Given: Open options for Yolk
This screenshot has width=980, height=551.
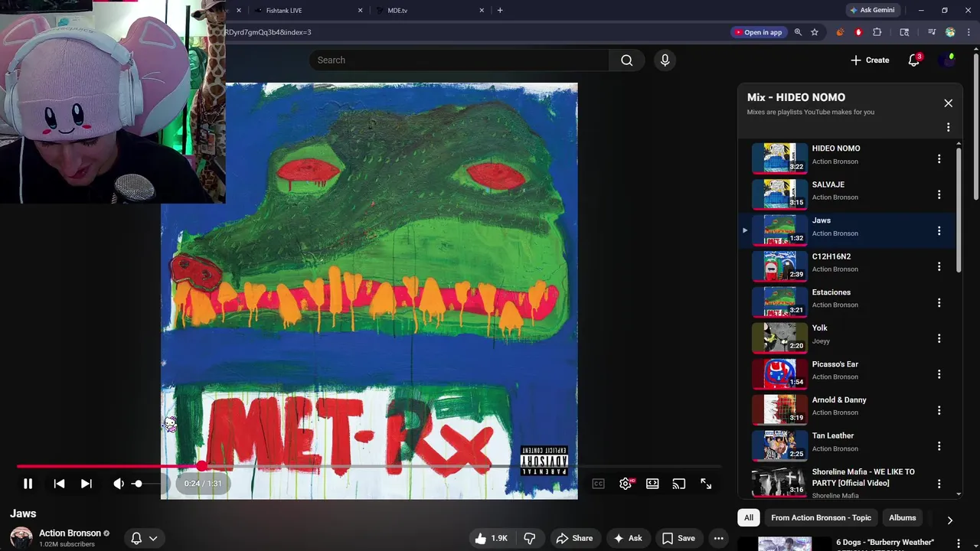Looking at the screenshot, I should tap(939, 338).
